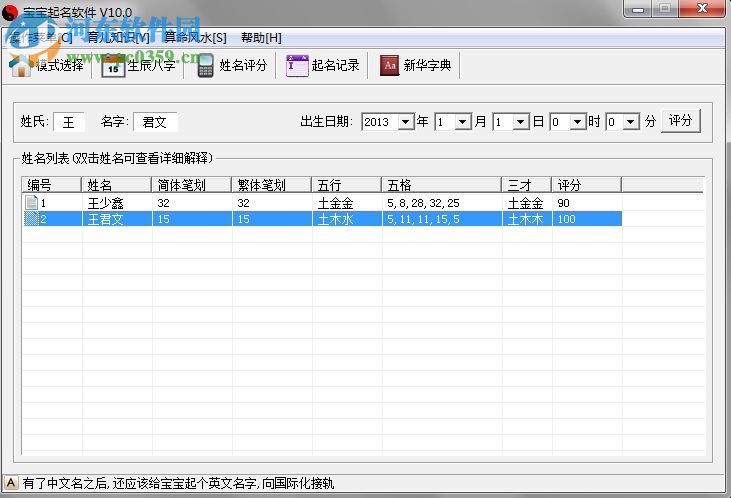The height and width of the screenshot is (498, 731).
Task: Click document icon in row 1
Action: pos(32,202)
